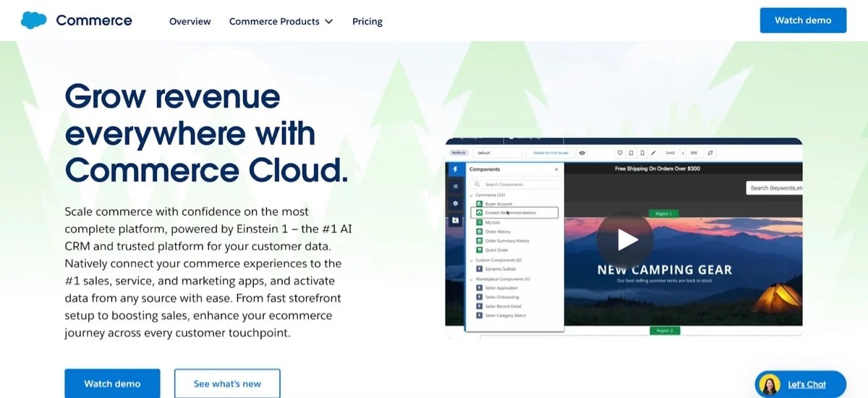Open the Overview page
The width and height of the screenshot is (868, 398).
pyautogui.click(x=190, y=21)
